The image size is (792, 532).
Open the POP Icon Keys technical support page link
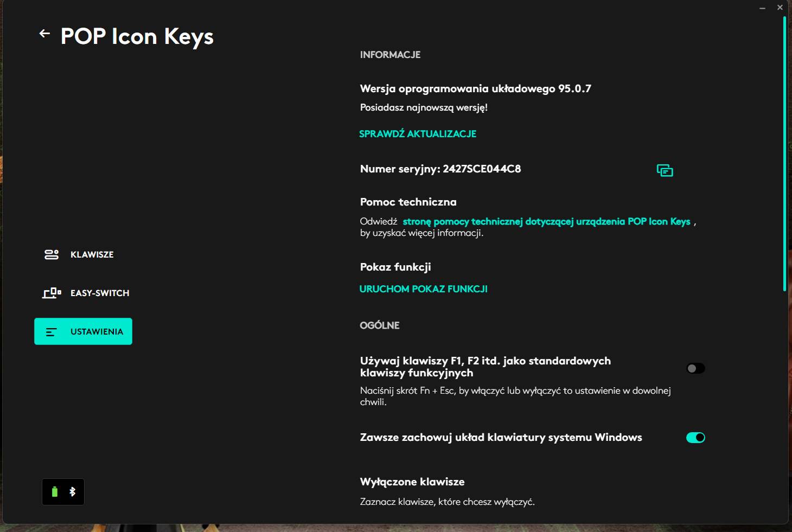tap(546, 221)
